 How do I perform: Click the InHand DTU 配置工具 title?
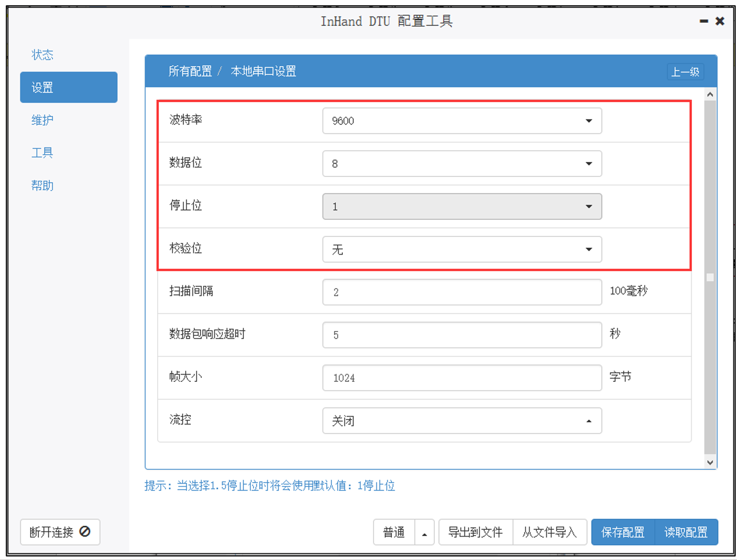click(x=387, y=22)
